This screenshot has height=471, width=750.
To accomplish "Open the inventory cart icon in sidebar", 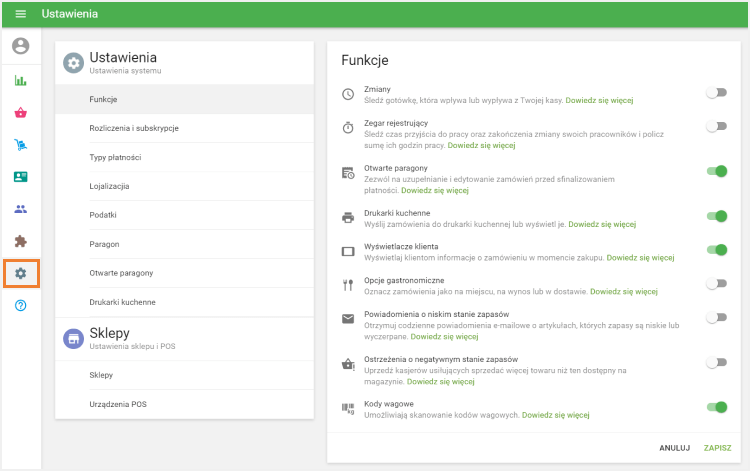I will [20, 145].
